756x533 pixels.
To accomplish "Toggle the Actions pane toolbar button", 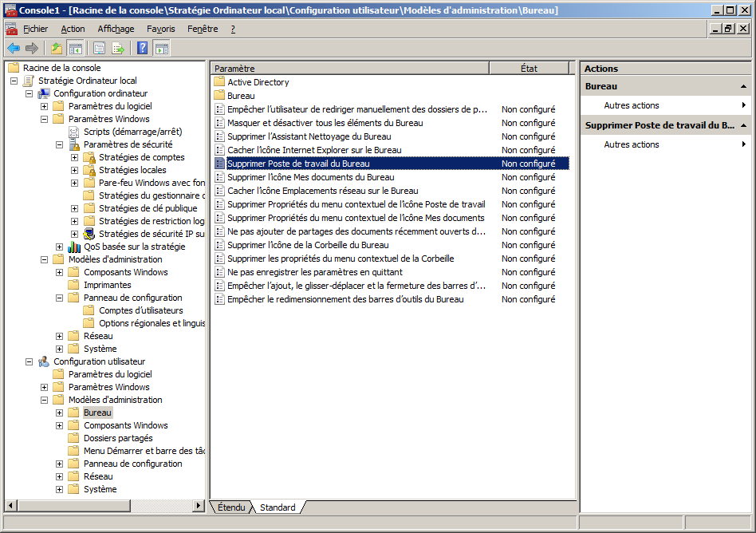I will click(x=161, y=48).
